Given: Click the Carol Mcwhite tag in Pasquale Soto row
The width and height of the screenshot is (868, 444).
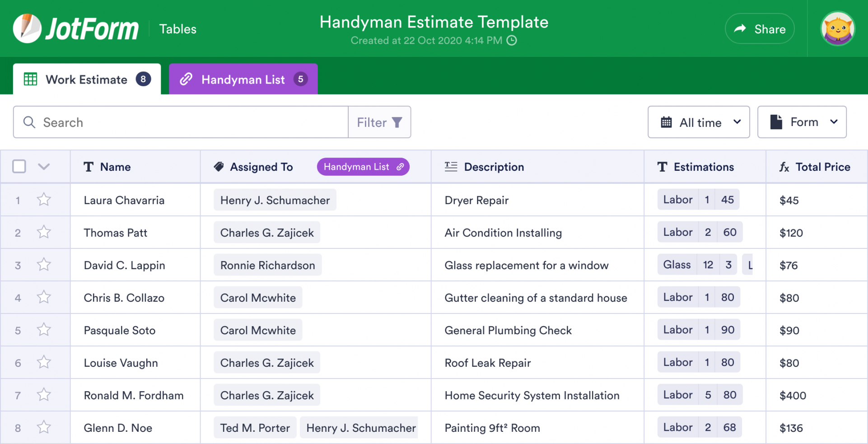Looking at the screenshot, I should pos(258,330).
